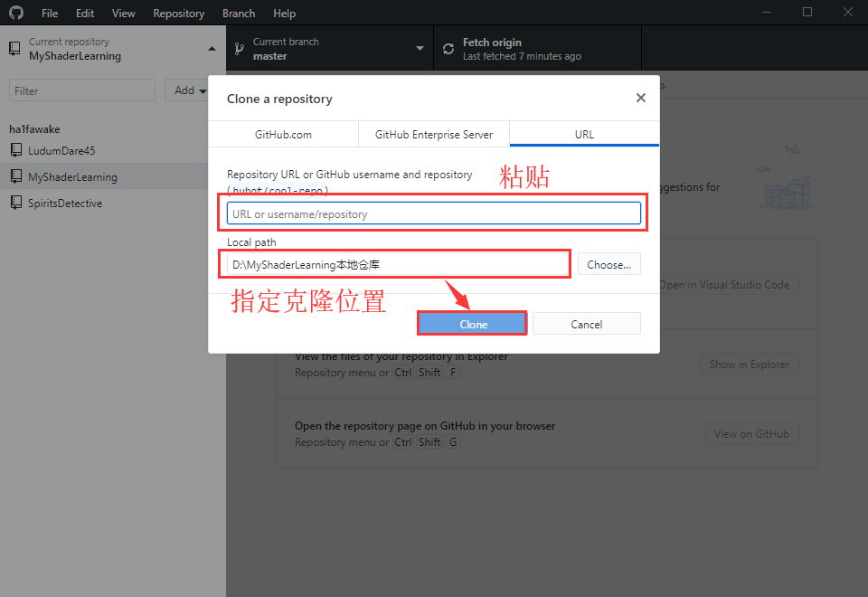Focus the Filter repositories field
The height and width of the screenshot is (597, 868).
(82, 90)
